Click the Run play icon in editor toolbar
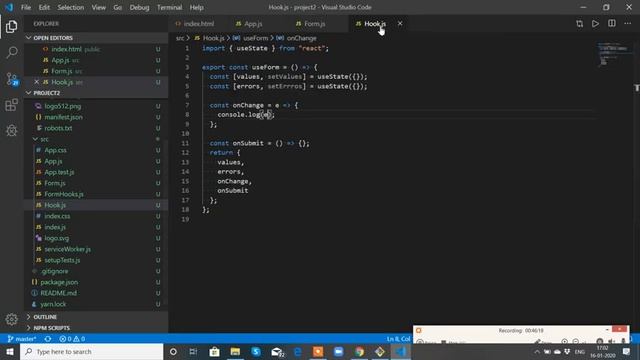The width and height of the screenshot is (640, 360). point(596,24)
